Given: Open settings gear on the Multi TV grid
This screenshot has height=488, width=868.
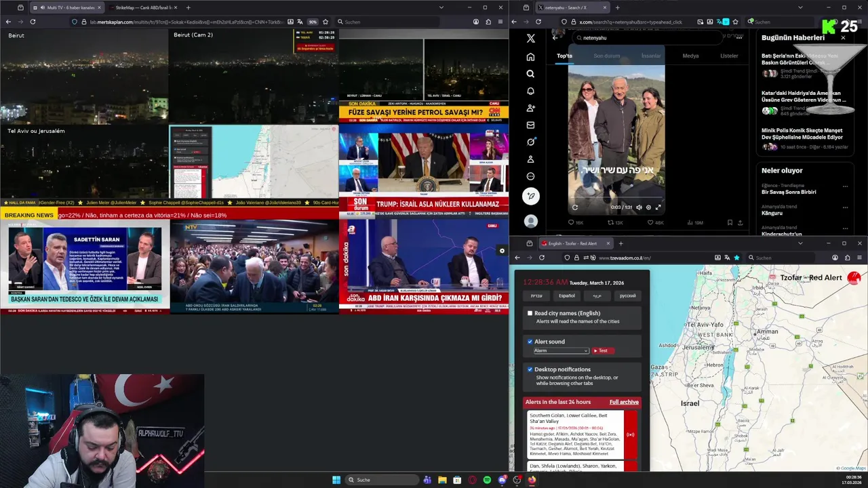Looking at the screenshot, I should tap(502, 251).
